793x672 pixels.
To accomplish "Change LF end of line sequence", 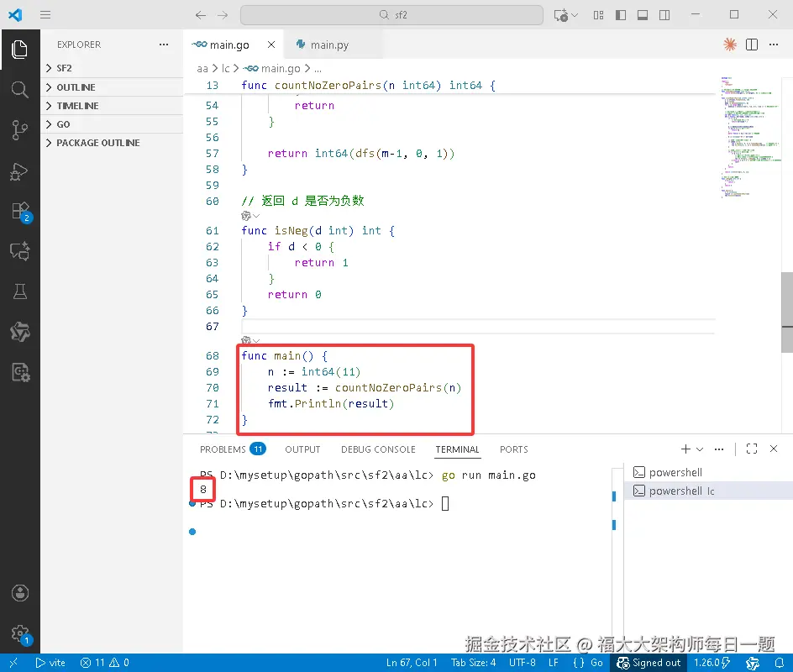I will tap(554, 663).
